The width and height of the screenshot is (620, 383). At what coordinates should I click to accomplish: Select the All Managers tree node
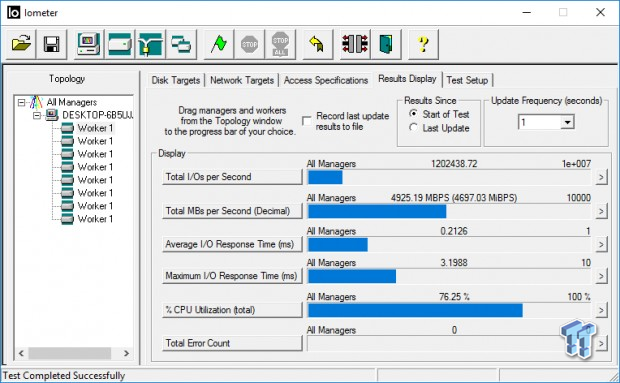(x=72, y=102)
